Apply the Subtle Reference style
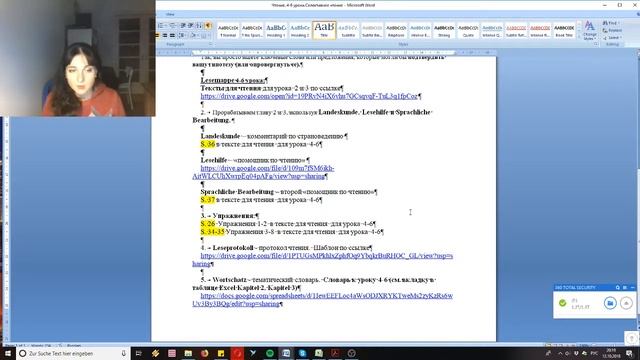640x360 pixels. (516, 31)
